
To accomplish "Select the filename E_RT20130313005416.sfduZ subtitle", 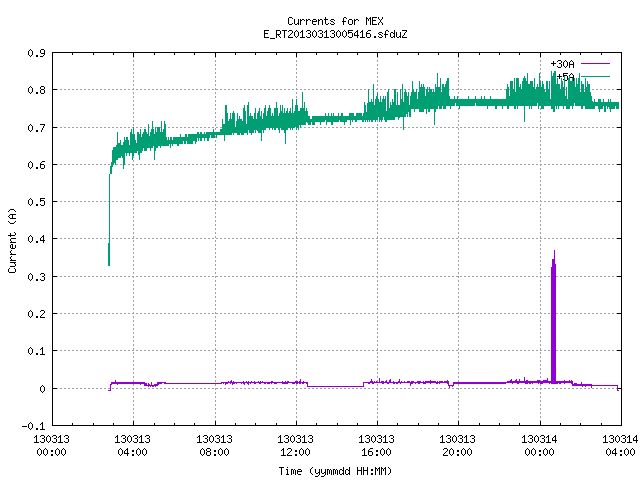I will pos(335,34).
